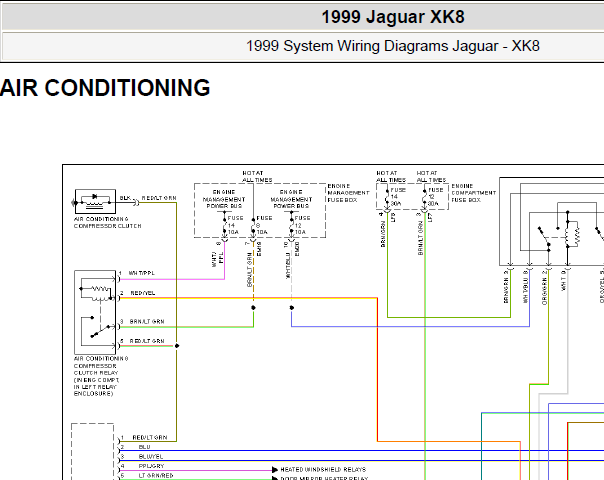The image size is (604, 480).
Task: Click "FUSE 14 10A" in engine management fuse box
Action: (x=235, y=225)
